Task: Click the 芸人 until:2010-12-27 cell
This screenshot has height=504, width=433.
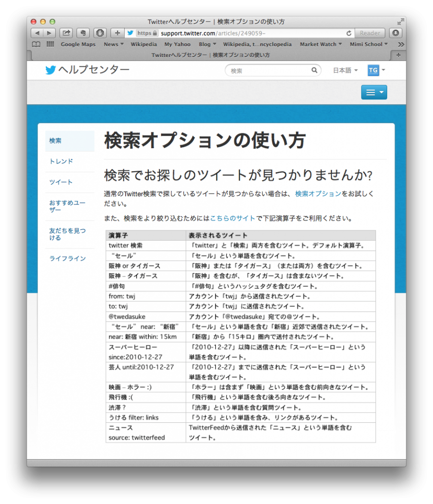Action: pos(146,372)
